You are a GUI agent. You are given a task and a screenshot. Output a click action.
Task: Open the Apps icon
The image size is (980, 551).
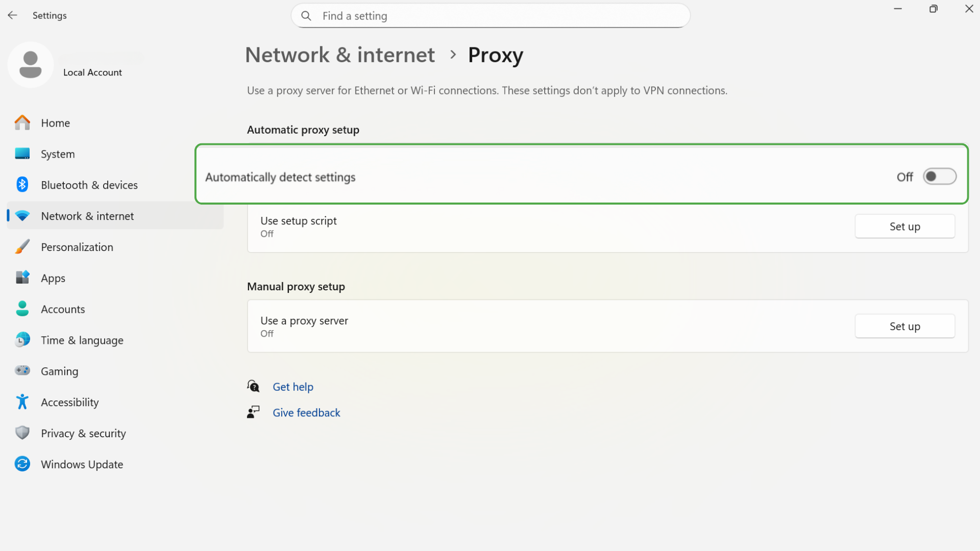(x=22, y=278)
